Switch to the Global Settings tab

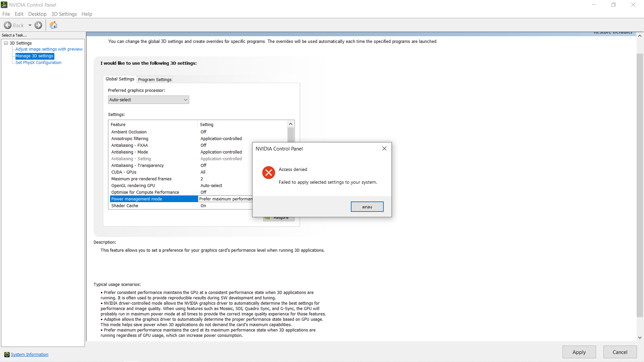120,79
